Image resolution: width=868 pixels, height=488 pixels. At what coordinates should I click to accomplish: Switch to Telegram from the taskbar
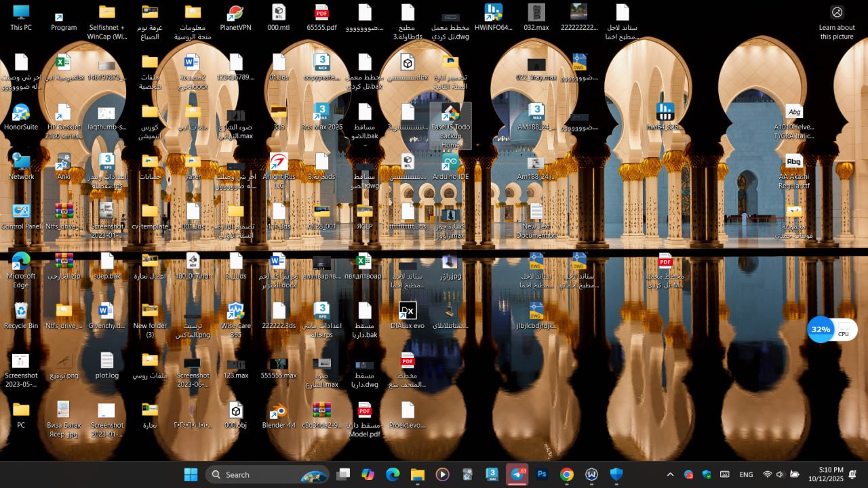pyautogui.click(x=517, y=474)
